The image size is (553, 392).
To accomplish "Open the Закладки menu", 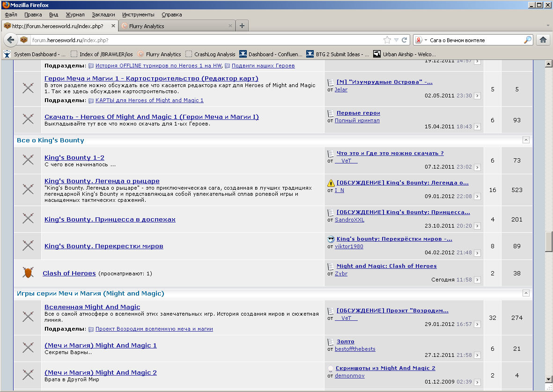I will pyautogui.click(x=103, y=15).
